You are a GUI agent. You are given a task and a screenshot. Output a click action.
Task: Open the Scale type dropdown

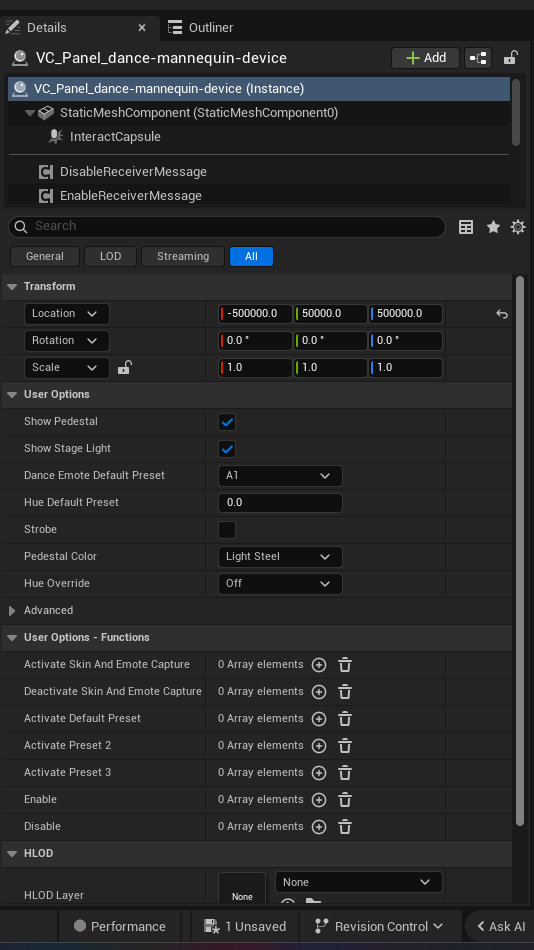66,368
